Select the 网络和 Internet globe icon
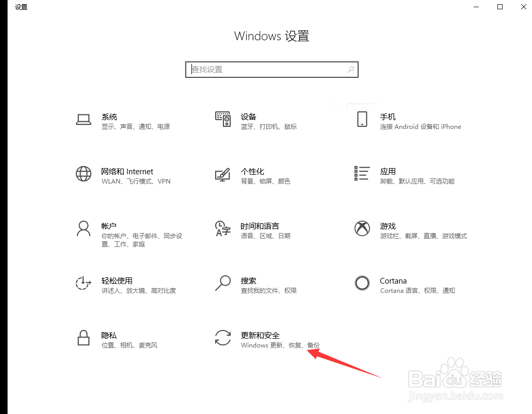This screenshot has height=414, width=532. tap(84, 174)
